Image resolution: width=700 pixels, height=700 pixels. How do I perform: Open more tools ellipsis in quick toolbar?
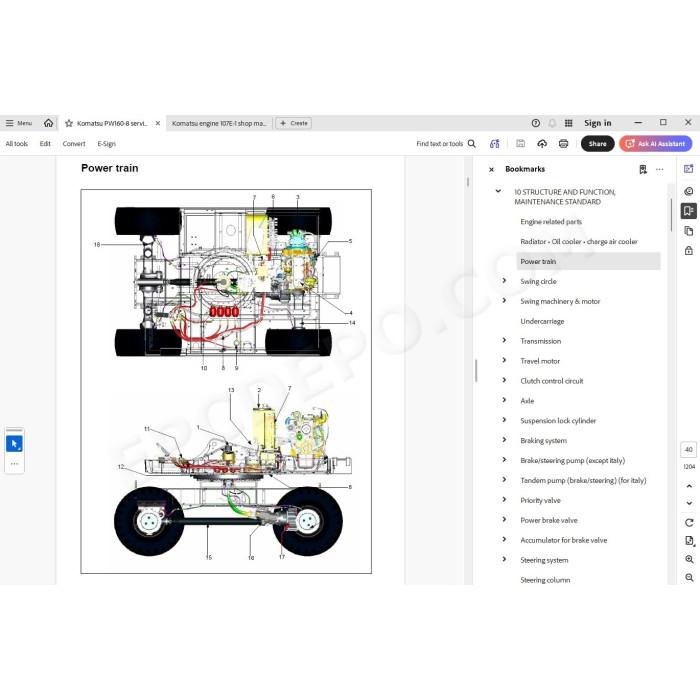click(x=14, y=464)
